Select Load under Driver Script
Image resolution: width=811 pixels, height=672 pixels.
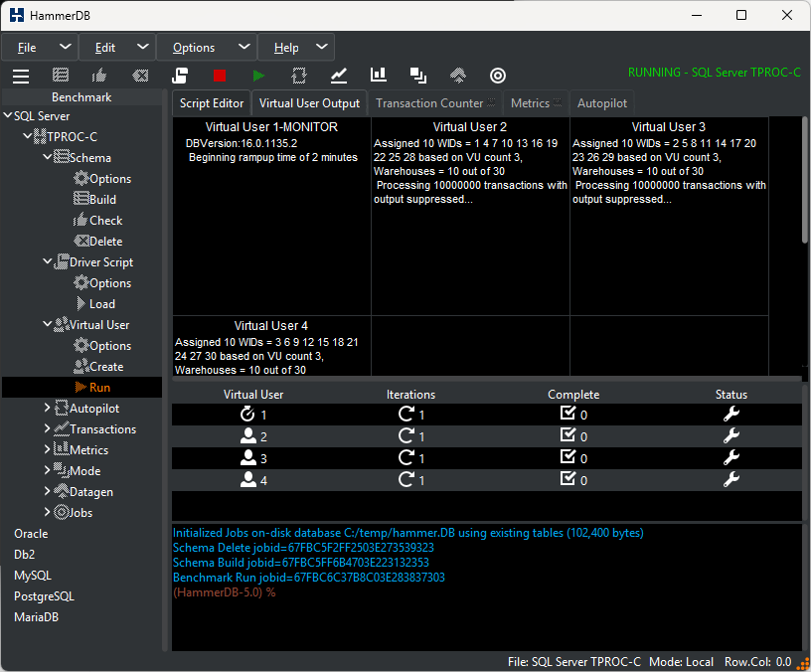95,303
